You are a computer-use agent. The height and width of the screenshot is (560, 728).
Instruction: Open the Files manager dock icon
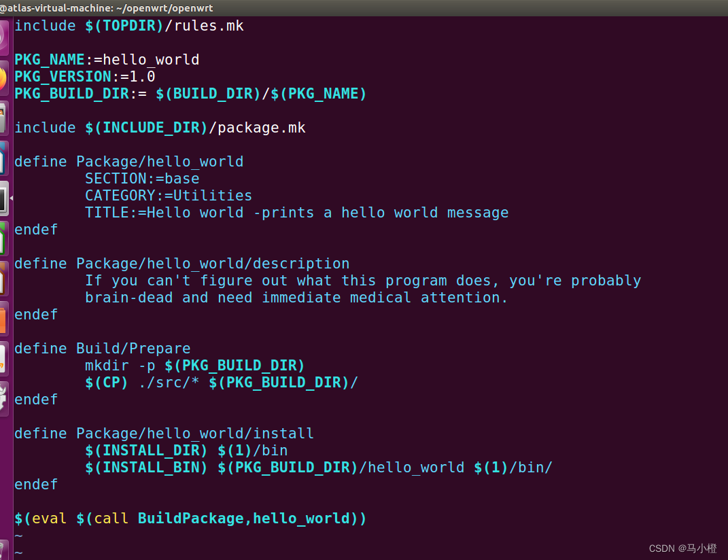pos(3,118)
